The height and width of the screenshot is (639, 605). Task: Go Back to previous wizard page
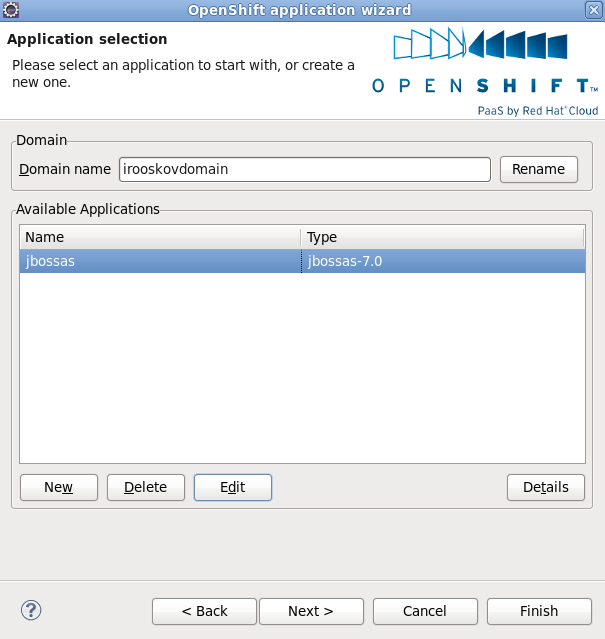[205, 611]
